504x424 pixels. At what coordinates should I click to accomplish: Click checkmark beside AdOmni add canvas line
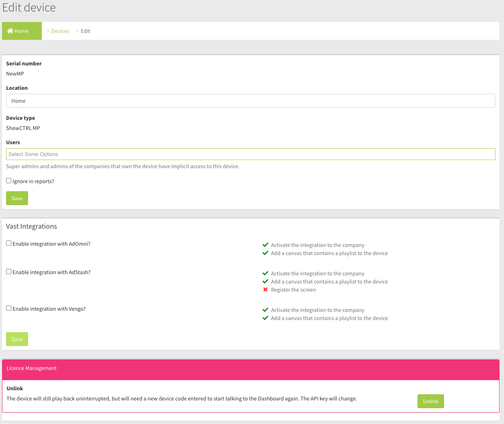265,253
